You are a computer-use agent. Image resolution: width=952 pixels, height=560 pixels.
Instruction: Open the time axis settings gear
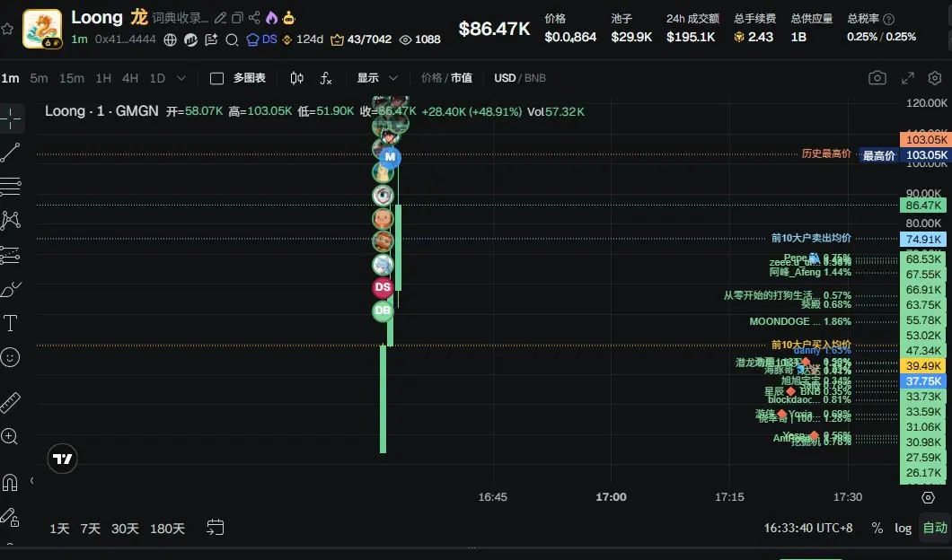pyautogui.click(x=928, y=497)
